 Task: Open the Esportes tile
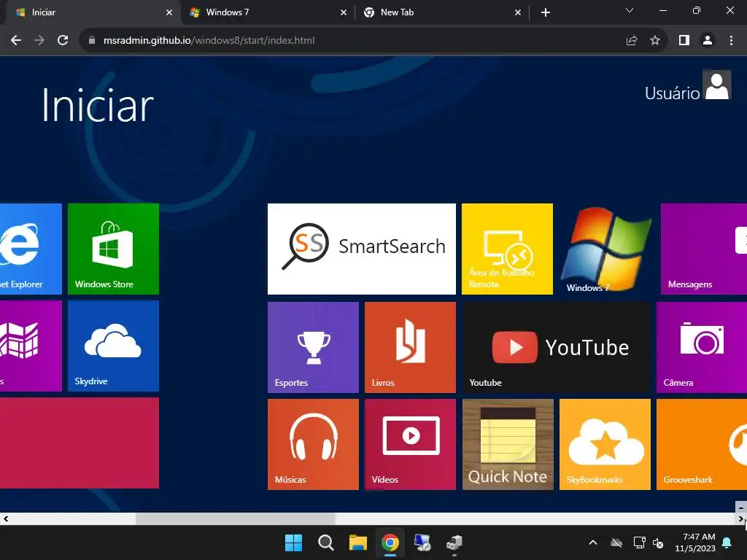(313, 347)
